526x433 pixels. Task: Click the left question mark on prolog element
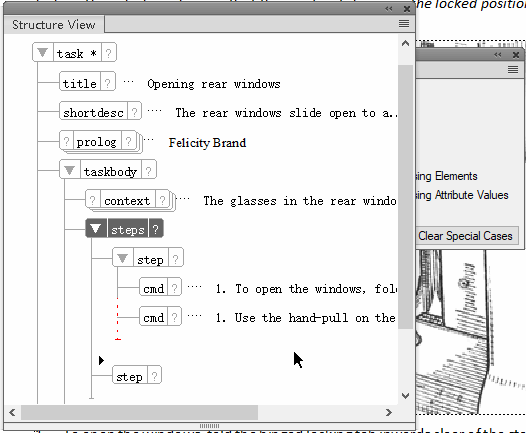pyautogui.click(x=66, y=142)
